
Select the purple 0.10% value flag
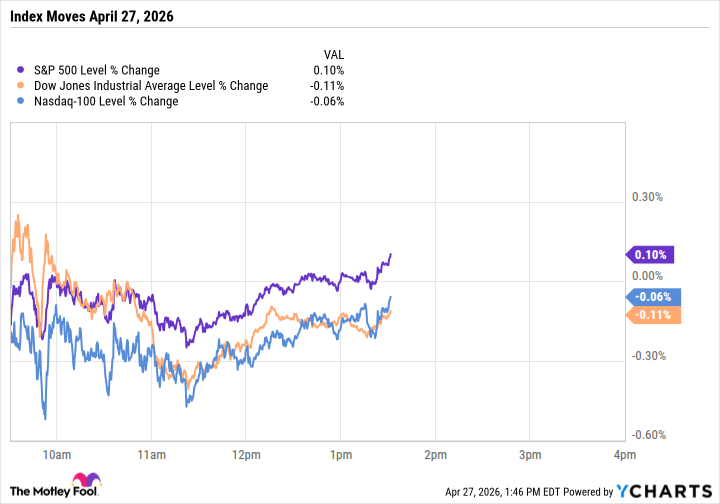click(x=652, y=254)
